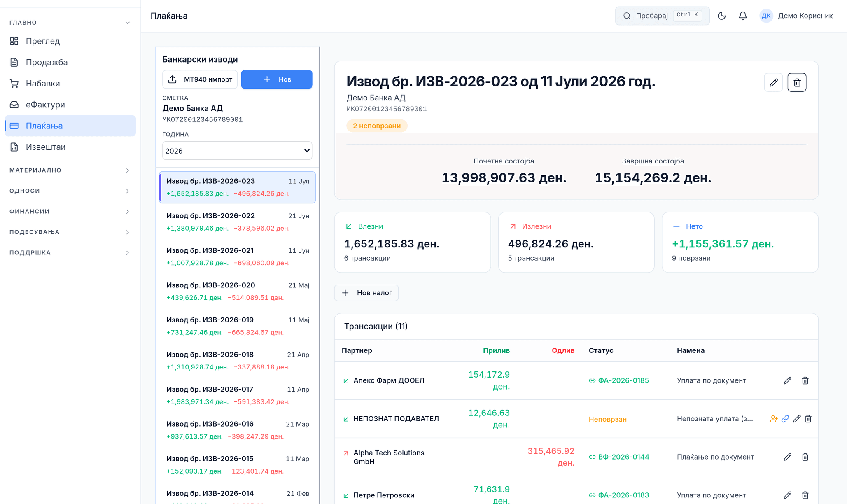Collapse the Главно sidebar section
847x504 pixels.
70,23
